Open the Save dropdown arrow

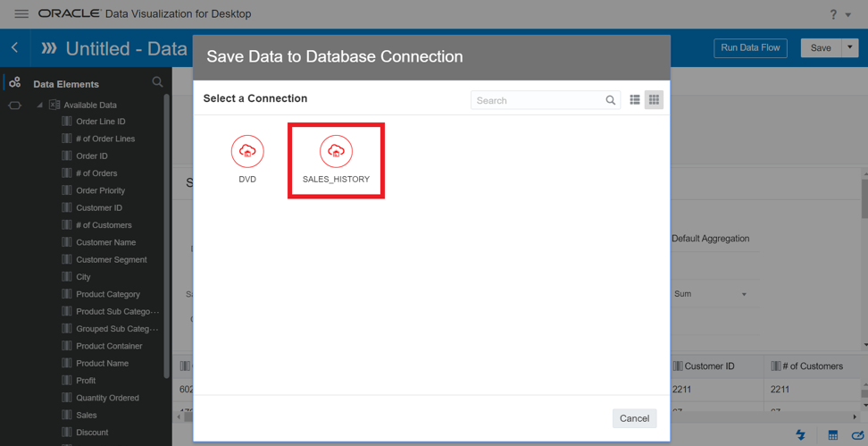(x=850, y=48)
